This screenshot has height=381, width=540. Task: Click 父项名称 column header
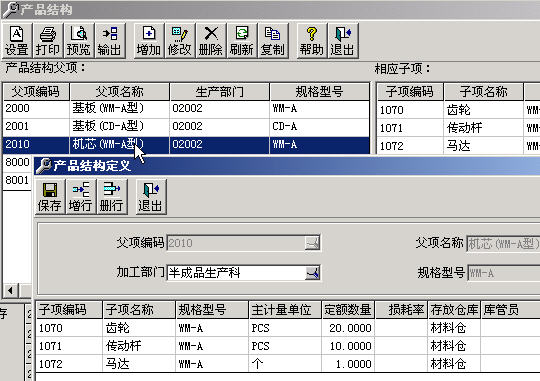(120, 92)
